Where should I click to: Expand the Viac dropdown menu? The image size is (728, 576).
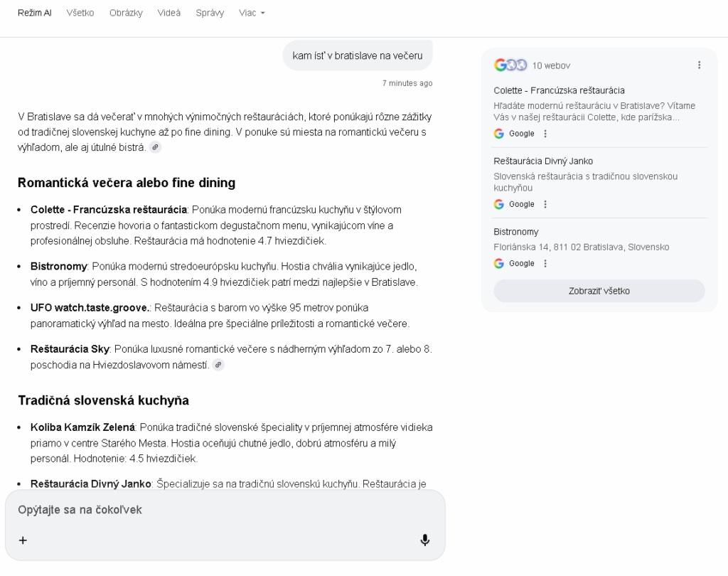pos(252,13)
